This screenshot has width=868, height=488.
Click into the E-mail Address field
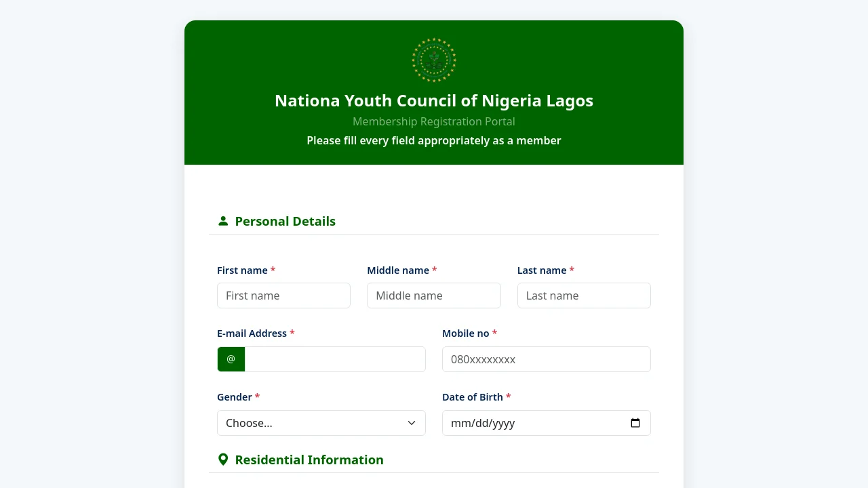335,359
